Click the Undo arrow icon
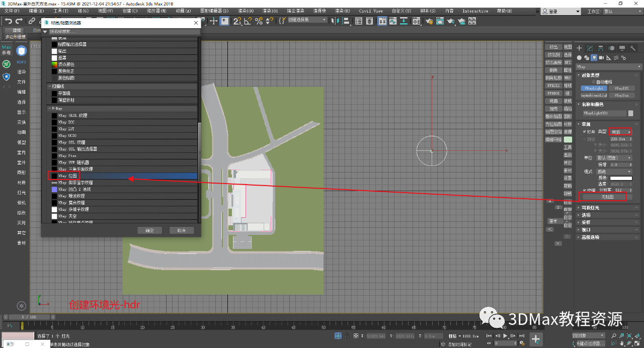This screenshot has height=348, width=644. 9,21
